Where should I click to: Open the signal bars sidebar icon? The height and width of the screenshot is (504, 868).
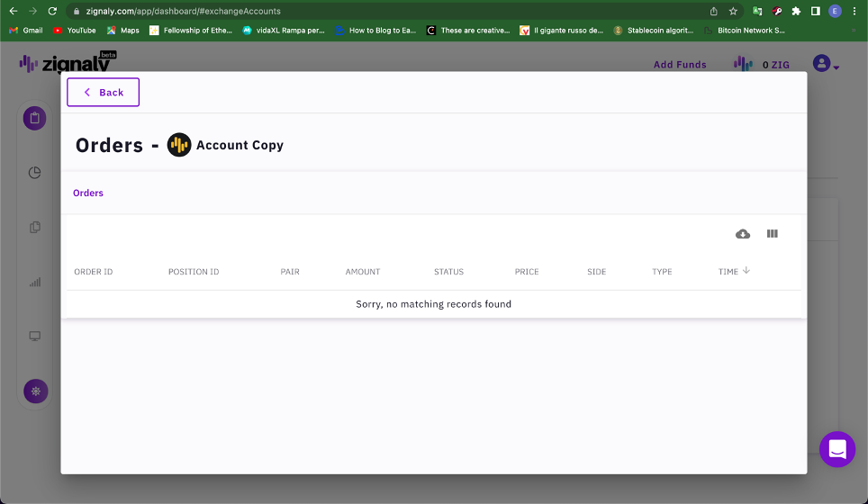(35, 283)
